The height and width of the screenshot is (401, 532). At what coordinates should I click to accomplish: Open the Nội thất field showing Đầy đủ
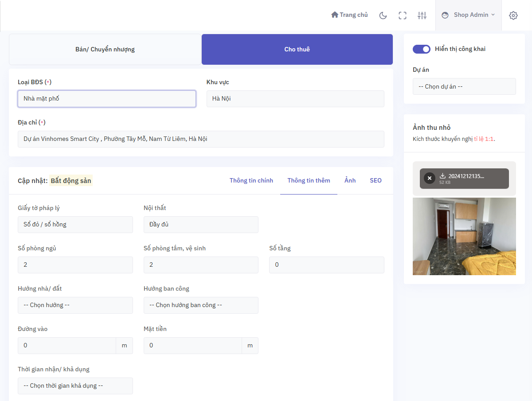(x=201, y=225)
